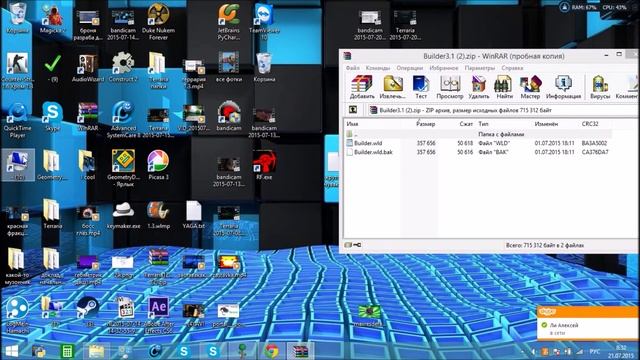This screenshot has height=360, width=640.
Task: Open the Справка menu
Action: click(x=512, y=68)
